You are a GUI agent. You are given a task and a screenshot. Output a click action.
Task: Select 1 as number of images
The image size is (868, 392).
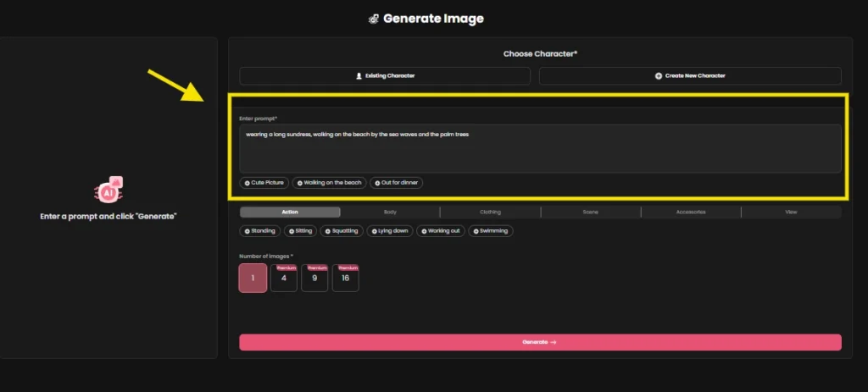point(253,278)
